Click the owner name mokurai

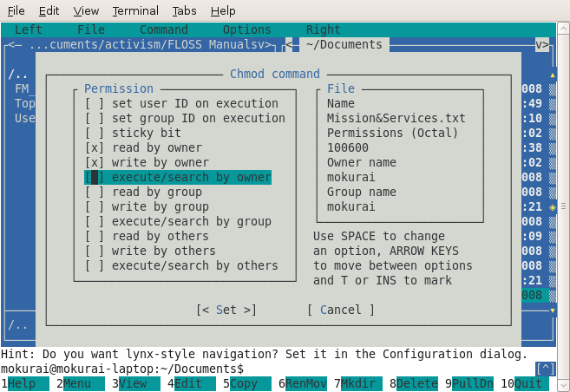[x=351, y=177]
